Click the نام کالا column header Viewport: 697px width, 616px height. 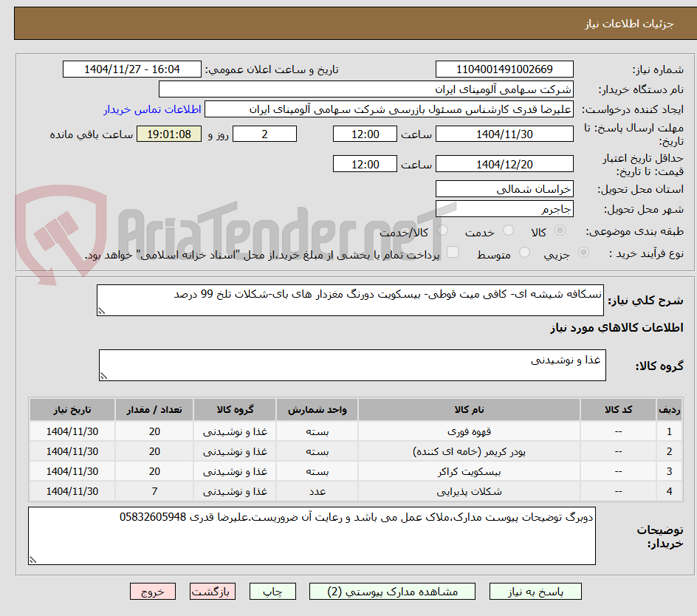point(469,410)
